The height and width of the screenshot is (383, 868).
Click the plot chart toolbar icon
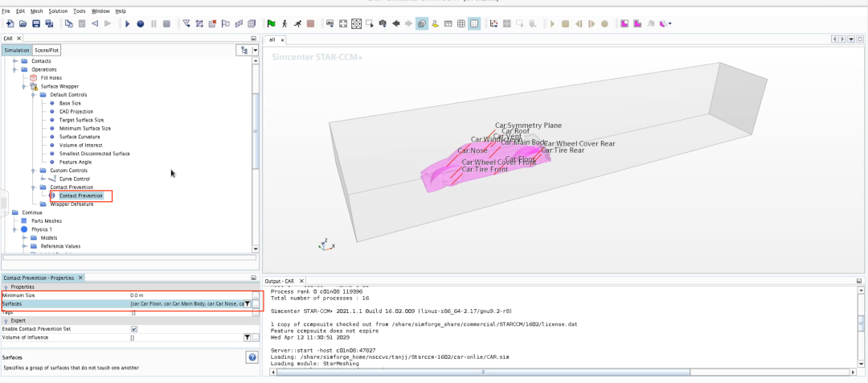click(493, 23)
